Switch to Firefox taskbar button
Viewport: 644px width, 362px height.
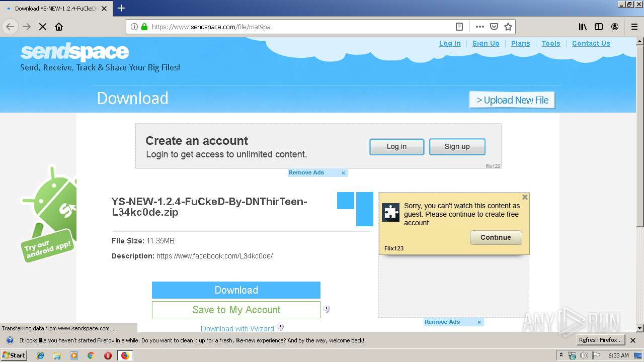[125, 355]
